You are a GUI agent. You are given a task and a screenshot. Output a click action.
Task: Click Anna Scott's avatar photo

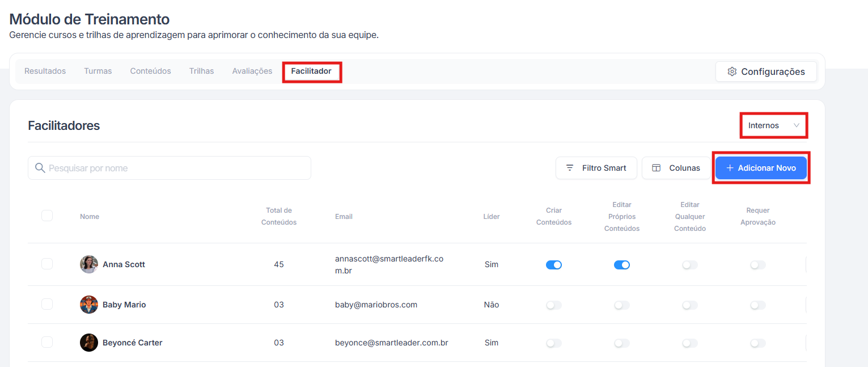tap(89, 264)
